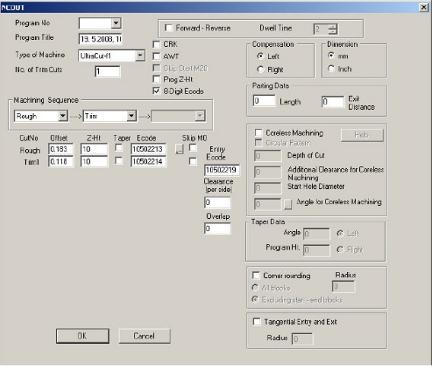The width and height of the screenshot is (432, 366).
Task: Click the Dwell Time spinner arrows
Action: point(333,29)
